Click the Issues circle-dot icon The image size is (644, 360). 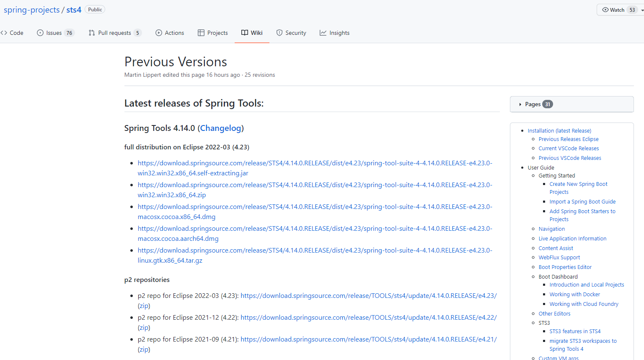coord(40,33)
